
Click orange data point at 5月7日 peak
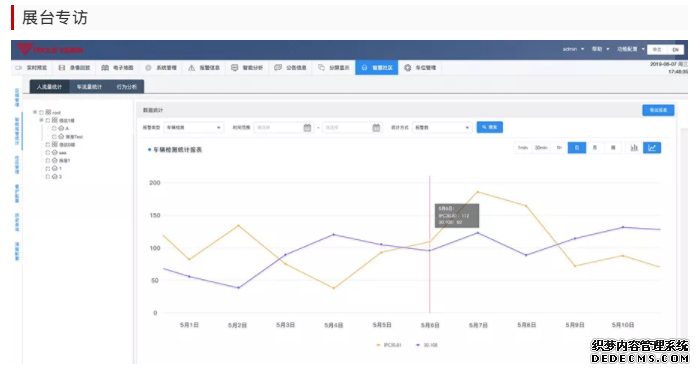[478, 192]
